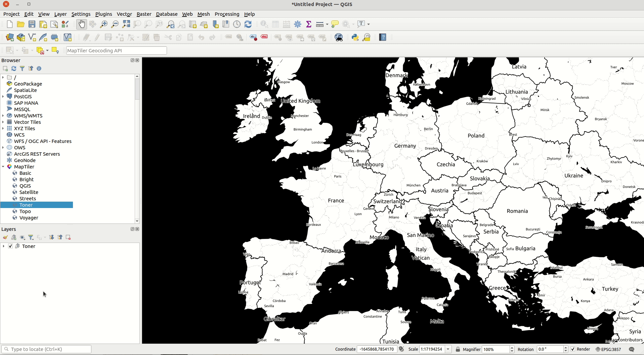The height and width of the screenshot is (355, 644).
Task: Open the Processing Toolbox gear icon
Action: coord(298,24)
